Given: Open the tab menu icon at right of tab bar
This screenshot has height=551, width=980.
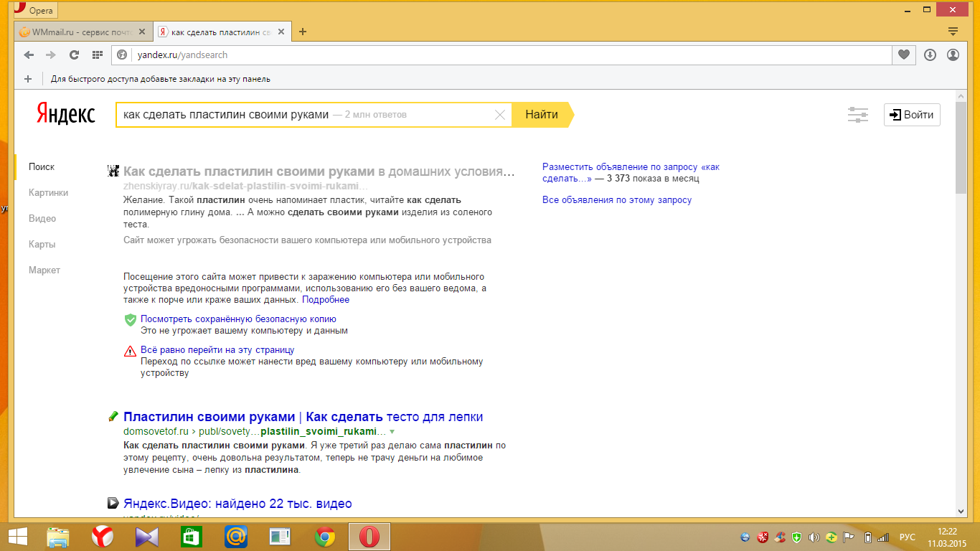Looking at the screenshot, I should (953, 32).
